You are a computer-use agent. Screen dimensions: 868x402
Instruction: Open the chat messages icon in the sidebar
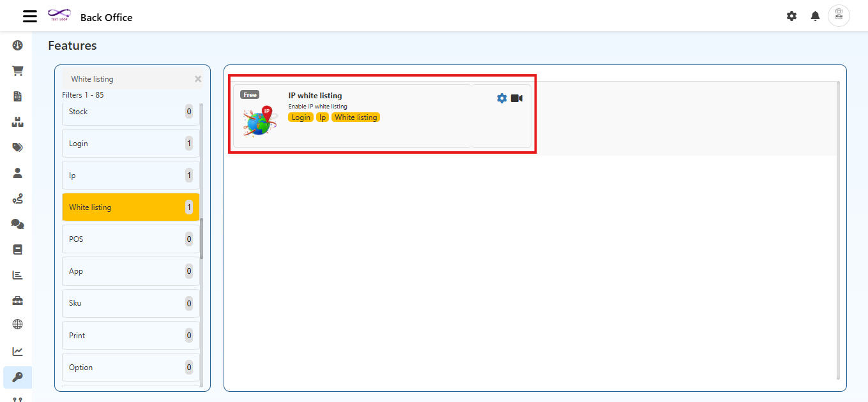17,223
